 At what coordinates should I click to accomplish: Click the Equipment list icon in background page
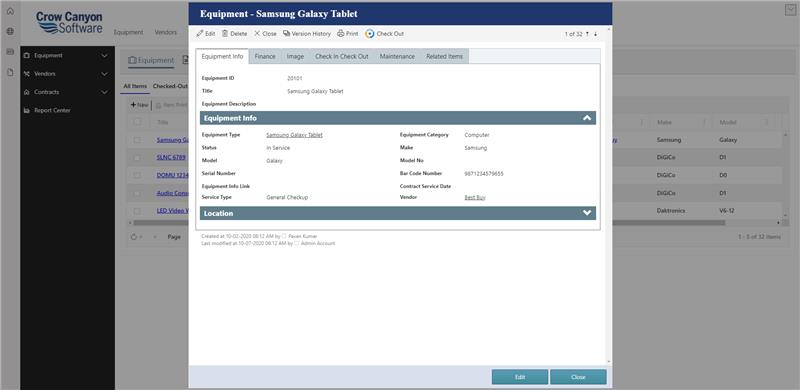click(132, 60)
